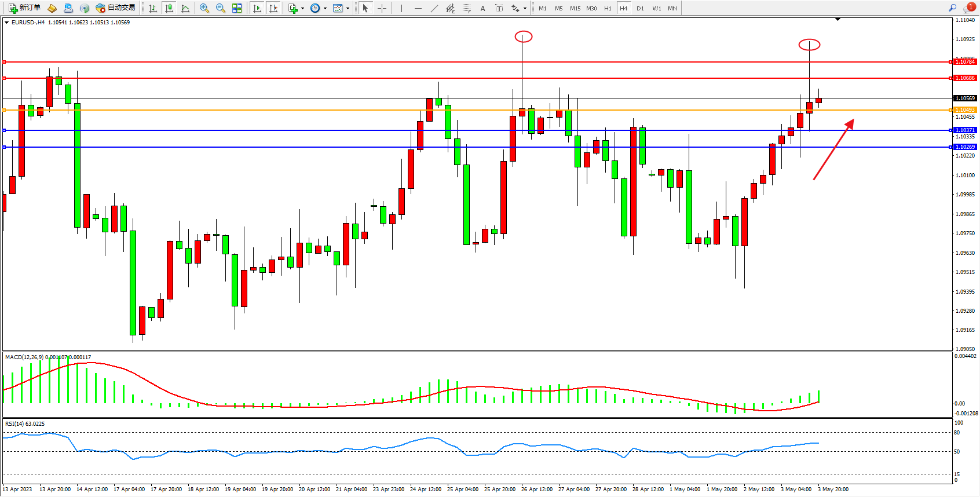Select the Fibonacci Retracement tool
This screenshot has width=980, height=497.
point(467,8)
